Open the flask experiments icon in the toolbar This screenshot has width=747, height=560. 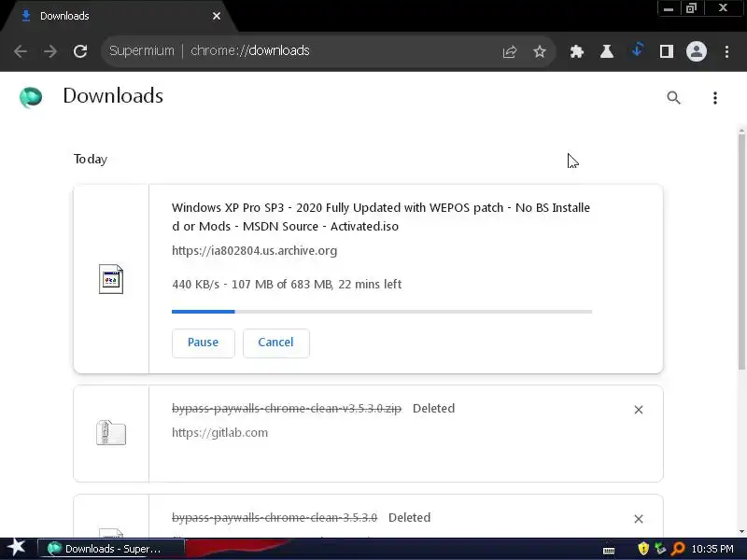(x=606, y=51)
